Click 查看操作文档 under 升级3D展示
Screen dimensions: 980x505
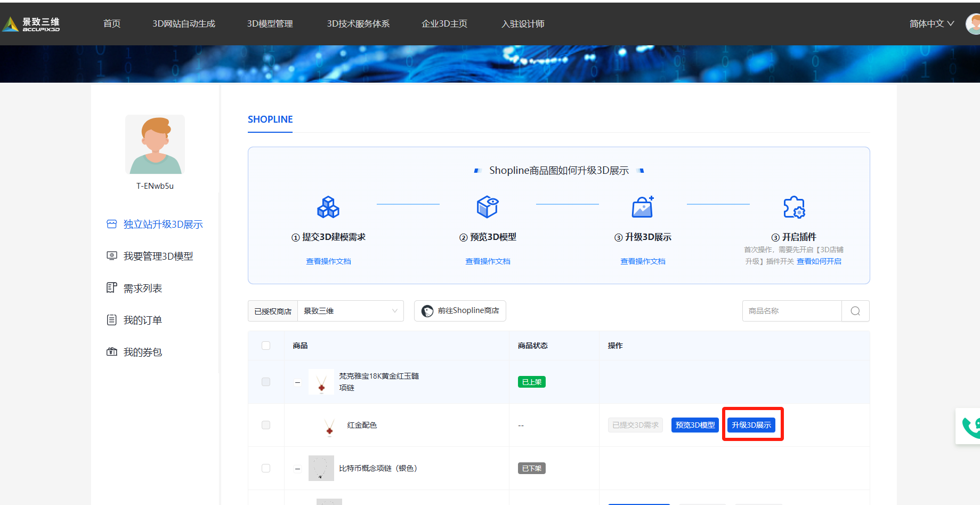[643, 261]
